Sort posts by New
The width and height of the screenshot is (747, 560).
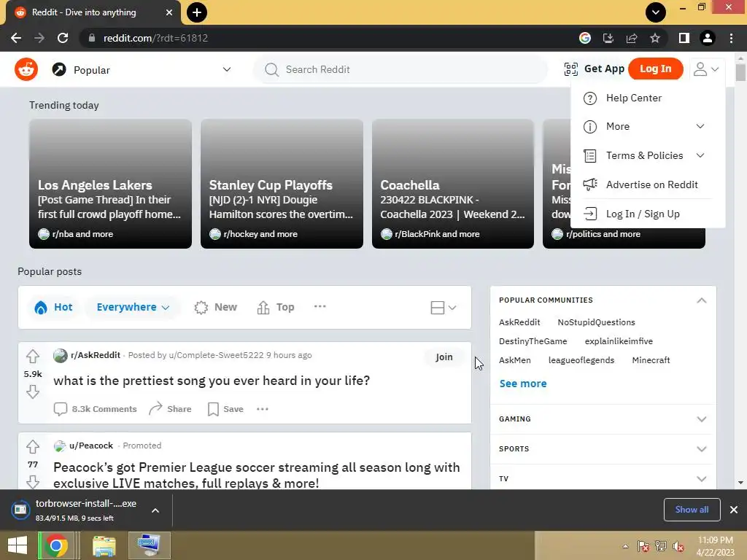(215, 307)
